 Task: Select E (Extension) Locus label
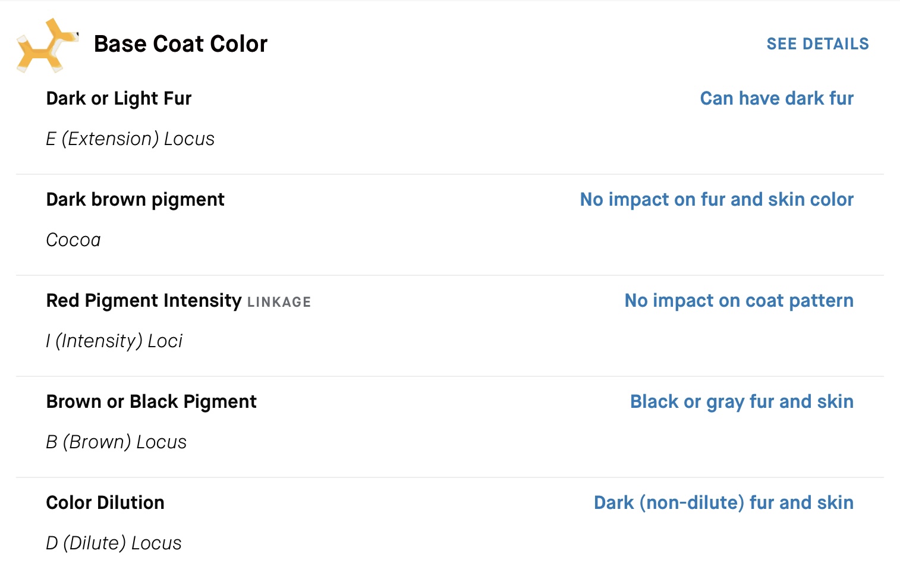point(130,139)
